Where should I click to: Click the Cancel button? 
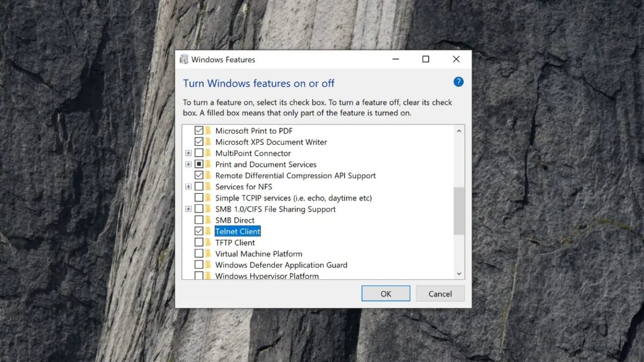[440, 294]
